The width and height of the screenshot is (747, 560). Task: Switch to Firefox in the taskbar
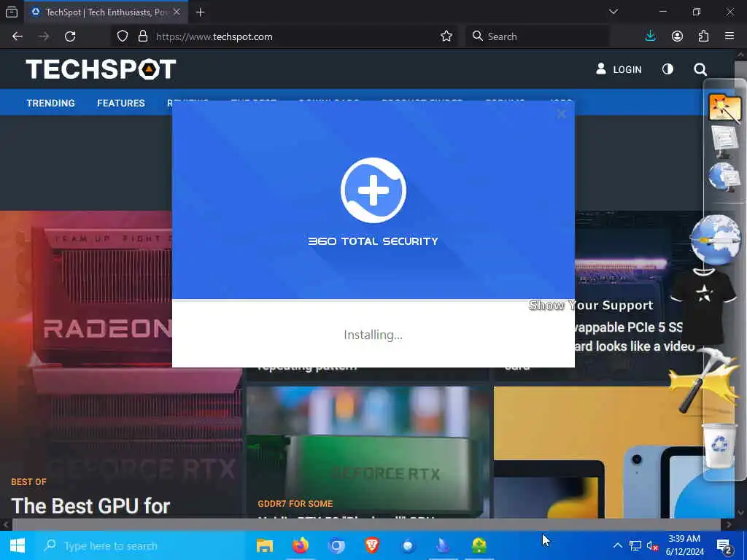click(x=301, y=545)
